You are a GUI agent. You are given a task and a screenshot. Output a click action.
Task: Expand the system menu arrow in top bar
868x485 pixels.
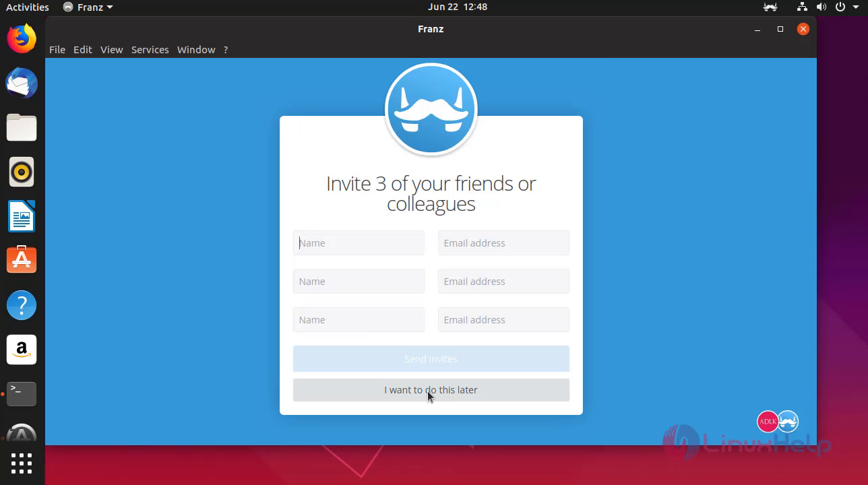coord(855,7)
